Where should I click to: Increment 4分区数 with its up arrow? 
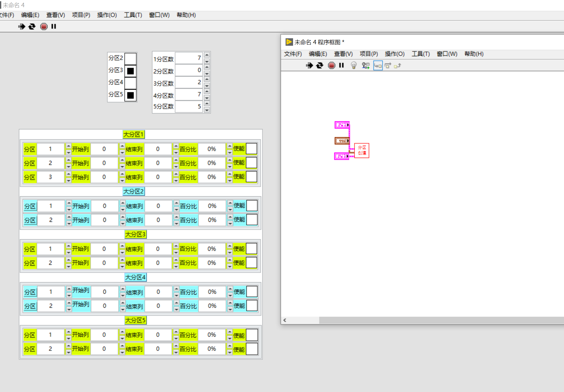(x=207, y=91)
